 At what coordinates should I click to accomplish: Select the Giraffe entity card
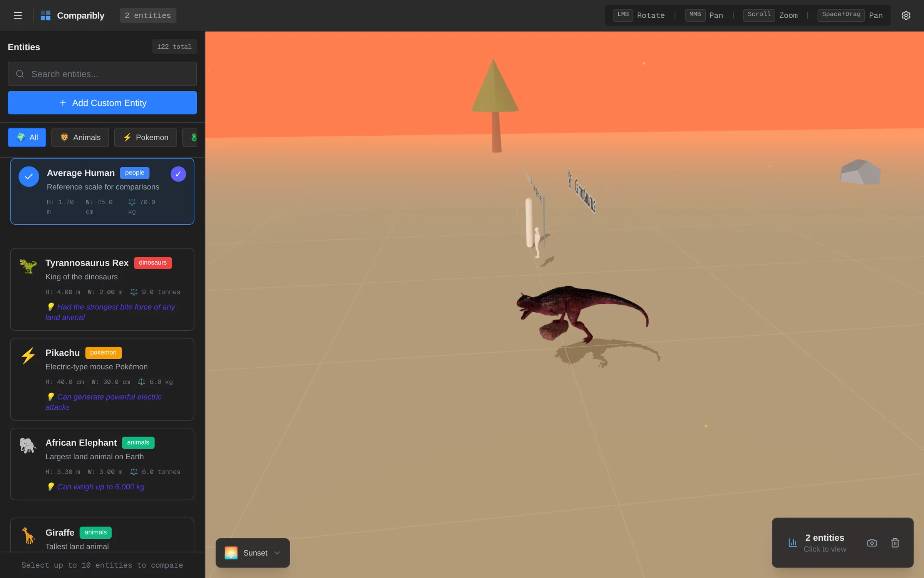pyautogui.click(x=102, y=535)
